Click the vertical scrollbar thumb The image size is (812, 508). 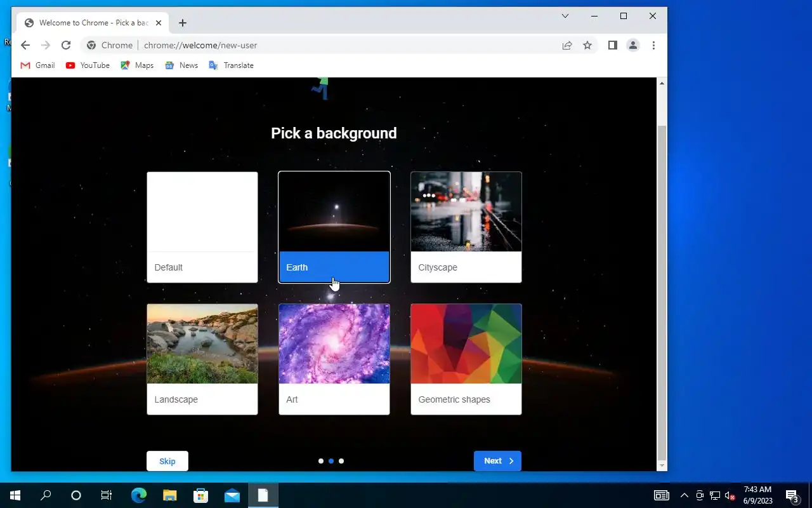[x=662, y=292]
